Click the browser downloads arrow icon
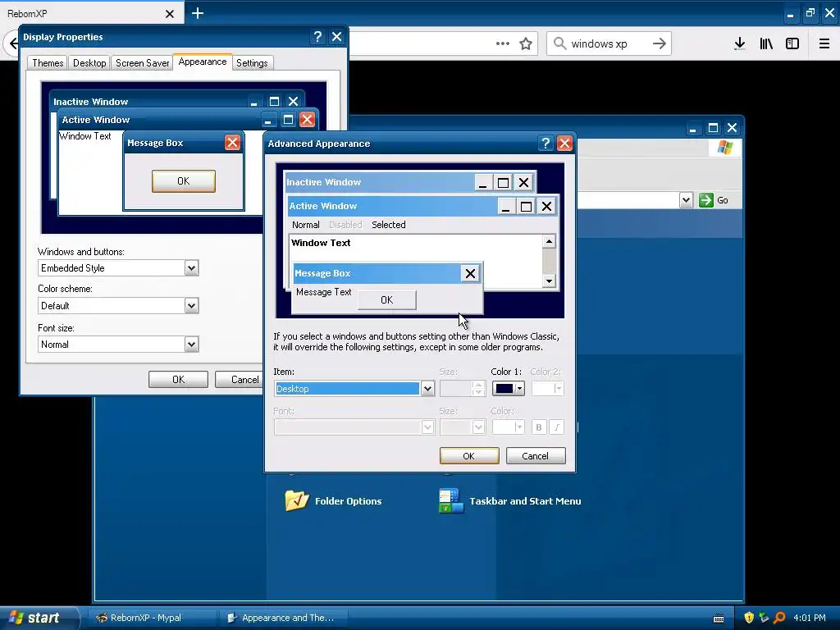 pos(739,43)
